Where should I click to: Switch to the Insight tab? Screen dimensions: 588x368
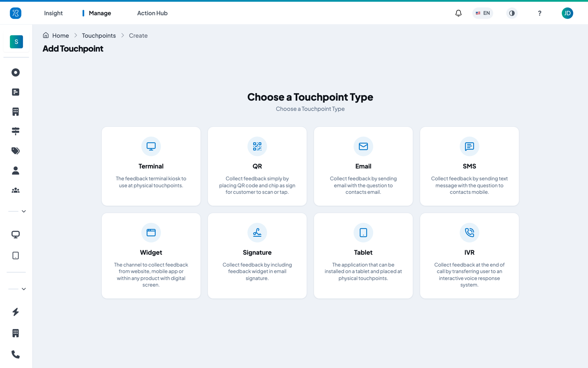(53, 13)
